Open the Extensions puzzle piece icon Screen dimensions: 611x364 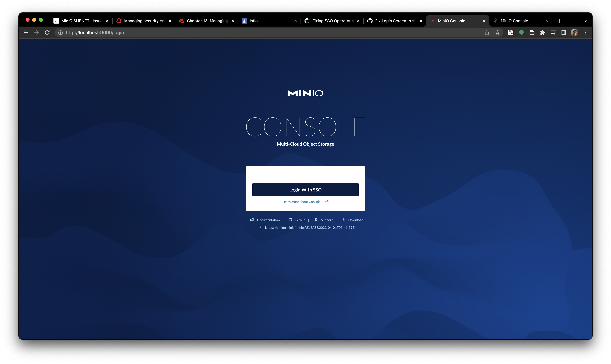coord(542,33)
